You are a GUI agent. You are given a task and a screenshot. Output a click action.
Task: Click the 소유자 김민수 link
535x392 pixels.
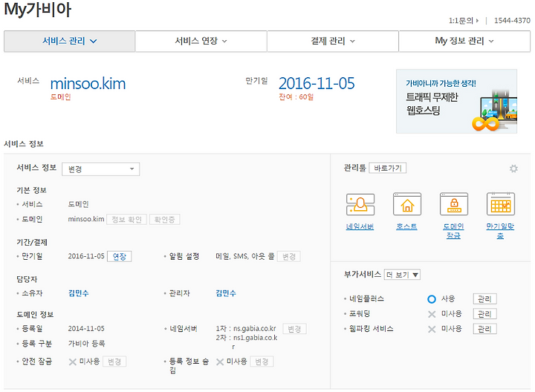79,293
